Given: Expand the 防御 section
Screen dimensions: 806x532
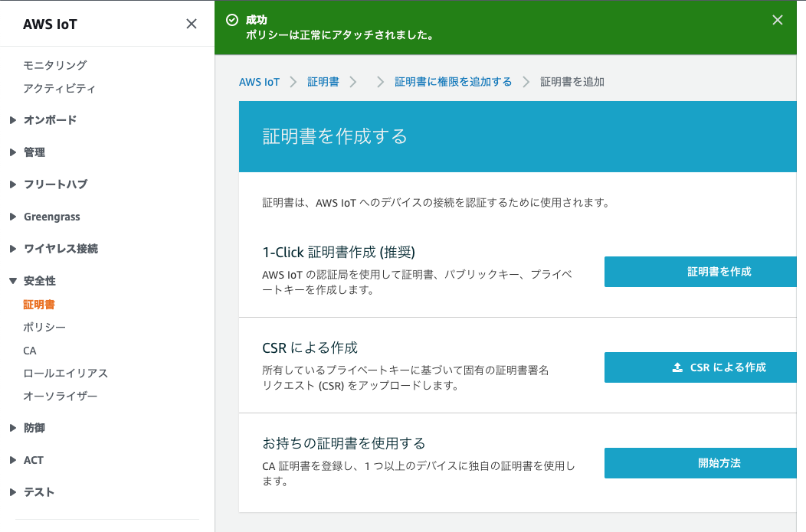Looking at the screenshot, I should tap(13, 428).
